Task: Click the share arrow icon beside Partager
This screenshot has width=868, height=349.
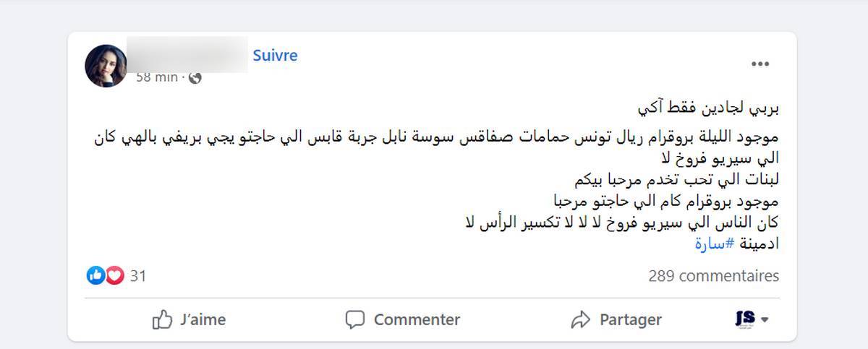Action: pos(581,319)
